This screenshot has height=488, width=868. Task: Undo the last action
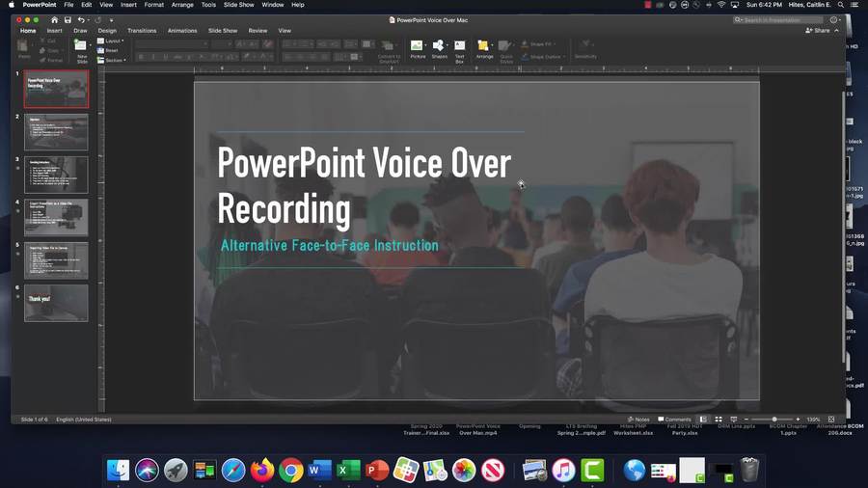point(81,20)
